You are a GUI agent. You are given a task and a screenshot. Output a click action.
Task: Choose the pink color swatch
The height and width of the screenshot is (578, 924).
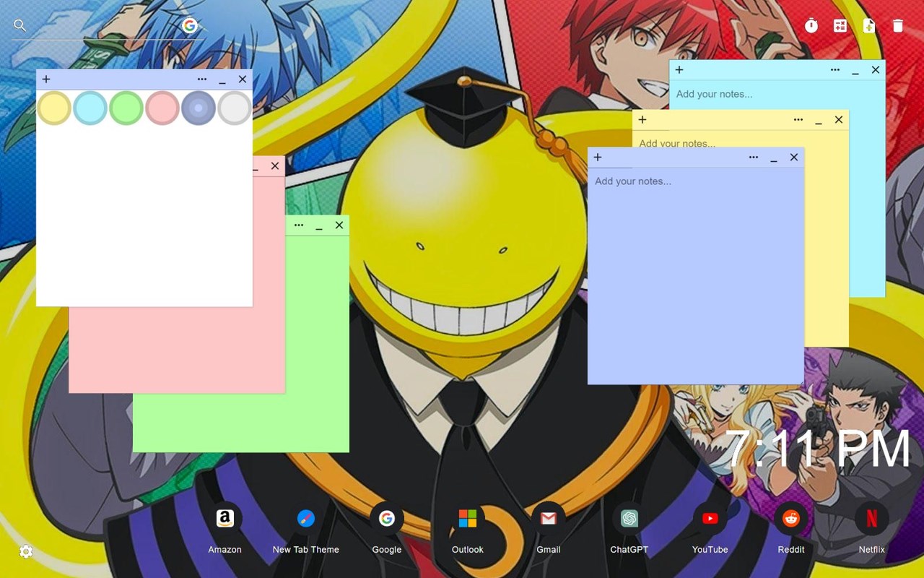pyautogui.click(x=162, y=108)
